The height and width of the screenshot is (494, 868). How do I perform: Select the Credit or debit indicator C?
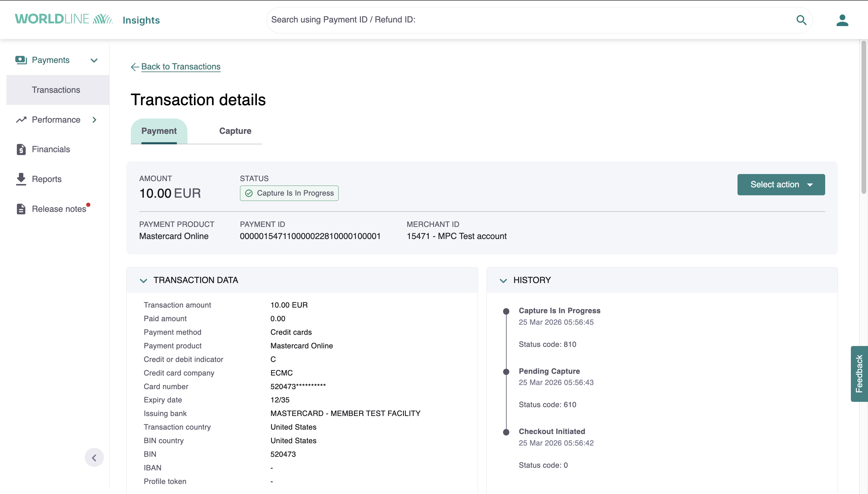tap(273, 359)
